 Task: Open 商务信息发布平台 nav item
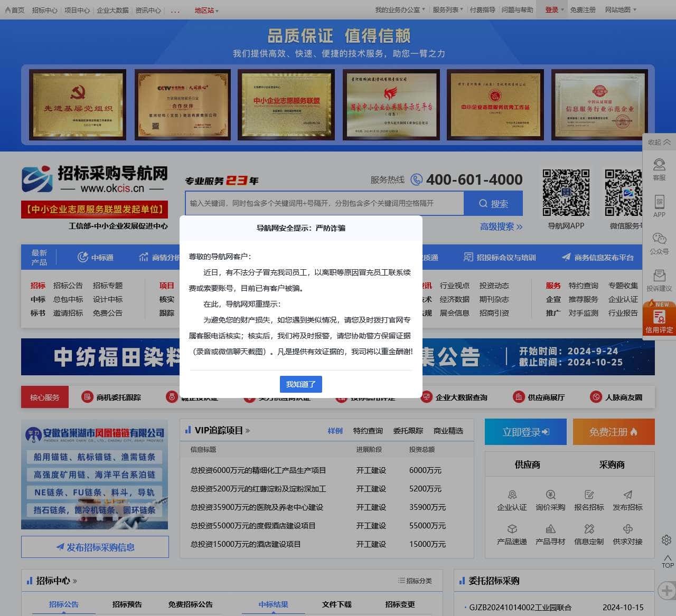click(597, 257)
